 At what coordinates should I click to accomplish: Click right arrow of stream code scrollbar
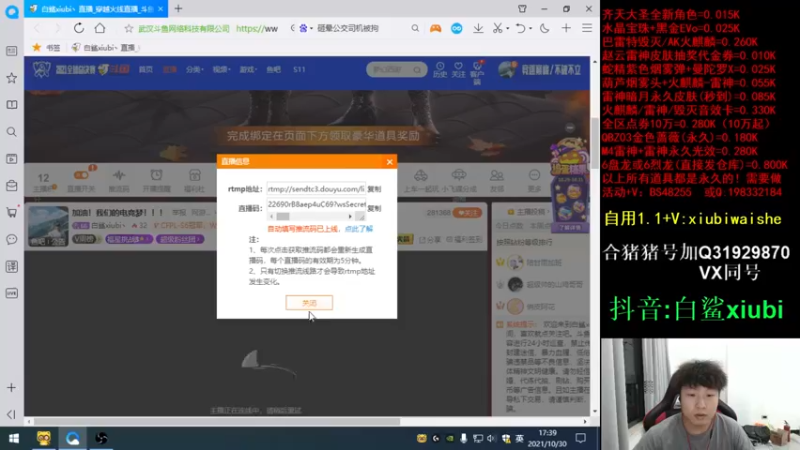coord(350,217)
